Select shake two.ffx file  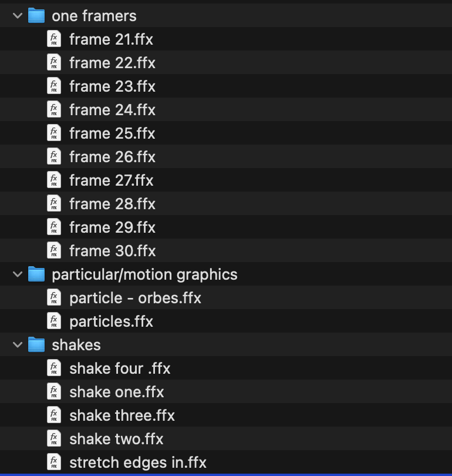[x=116, y=439]
